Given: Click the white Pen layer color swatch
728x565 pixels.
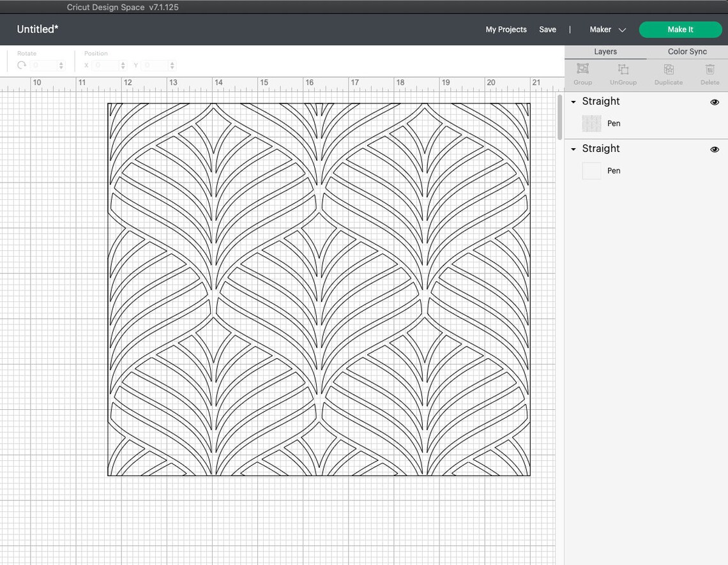Looking at the screenshot, I should (x=591, y=170).
